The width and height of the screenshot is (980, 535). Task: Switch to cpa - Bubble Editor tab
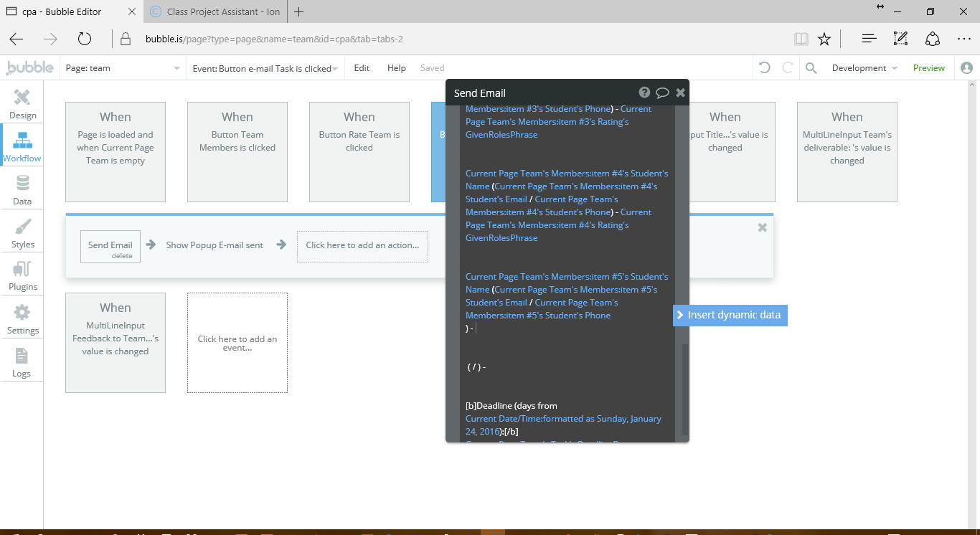72,11
